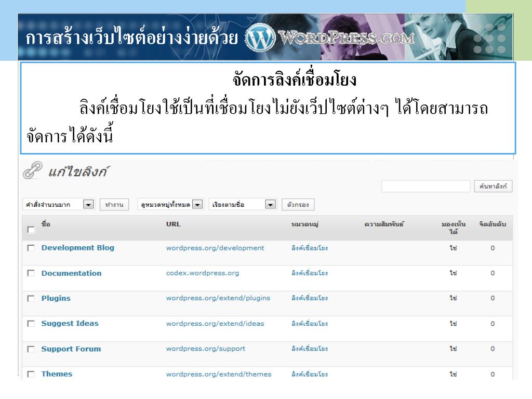Click the rating 0 in Themes row
532x399 pixels.
coord(493,374)
